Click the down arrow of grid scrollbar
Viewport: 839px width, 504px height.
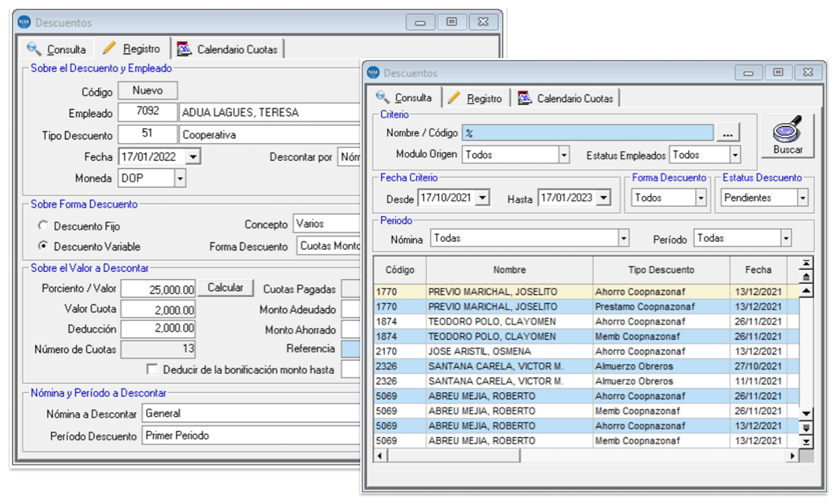coord(806,413)
